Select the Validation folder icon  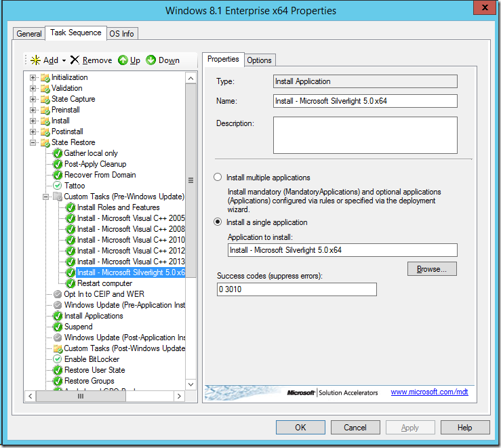(45, 89)
